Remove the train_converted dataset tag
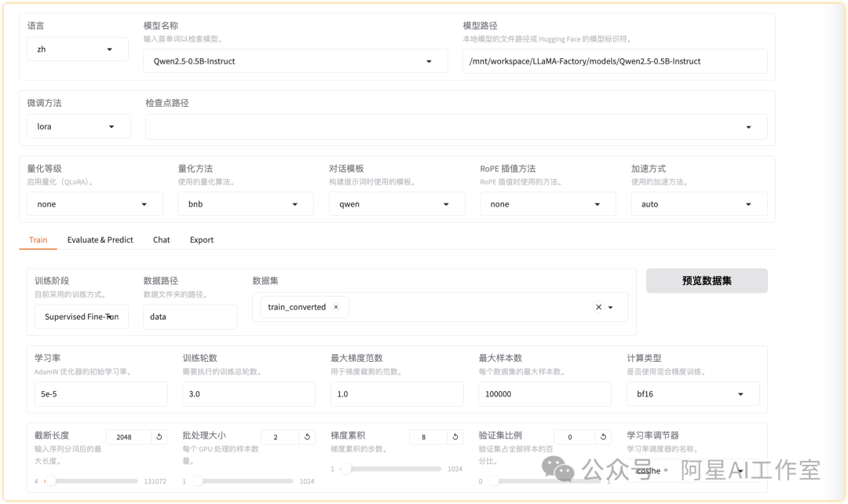This screenshot has width=848, height=504. 336,307
